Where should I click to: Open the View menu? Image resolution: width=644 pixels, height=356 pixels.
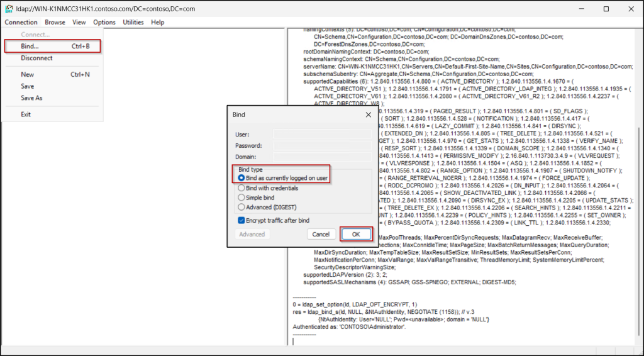[79, 22]
